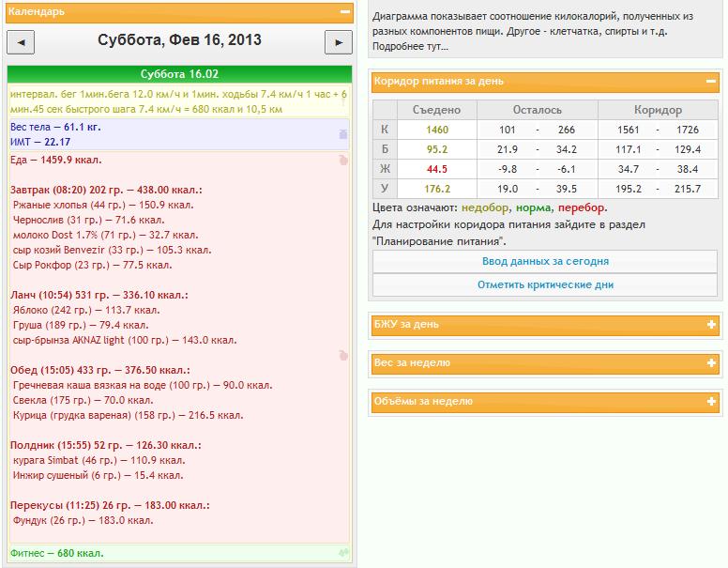Expand the Вес за неделю panel
Image resolution: width=728 pixels, height=568 pixels.
(x=711, y=362)
